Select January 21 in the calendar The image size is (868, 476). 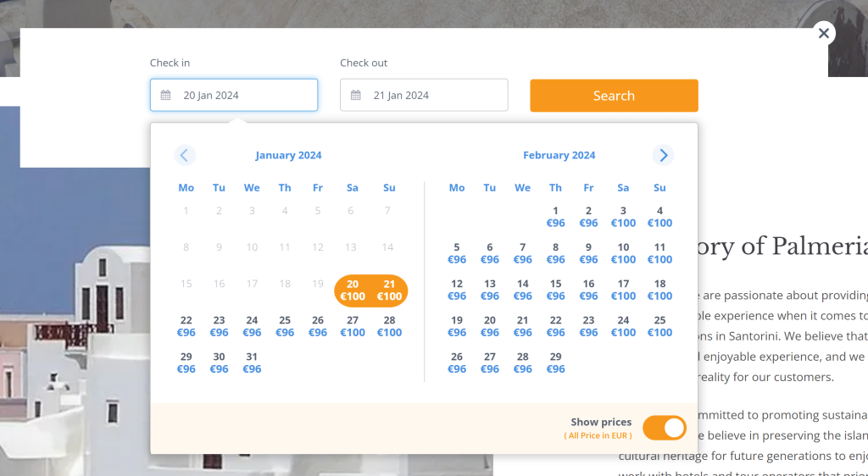pos(389,291)
